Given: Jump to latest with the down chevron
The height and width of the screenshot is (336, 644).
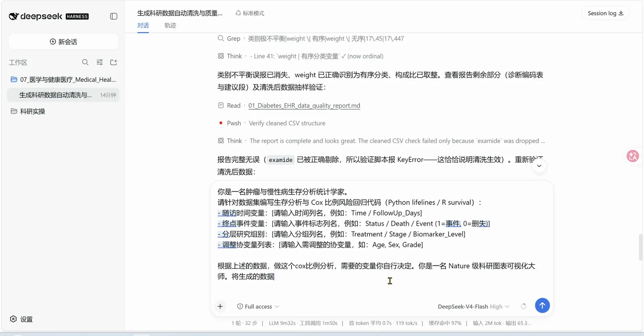Looking at the screenshot, I should (x=539, y=166).
